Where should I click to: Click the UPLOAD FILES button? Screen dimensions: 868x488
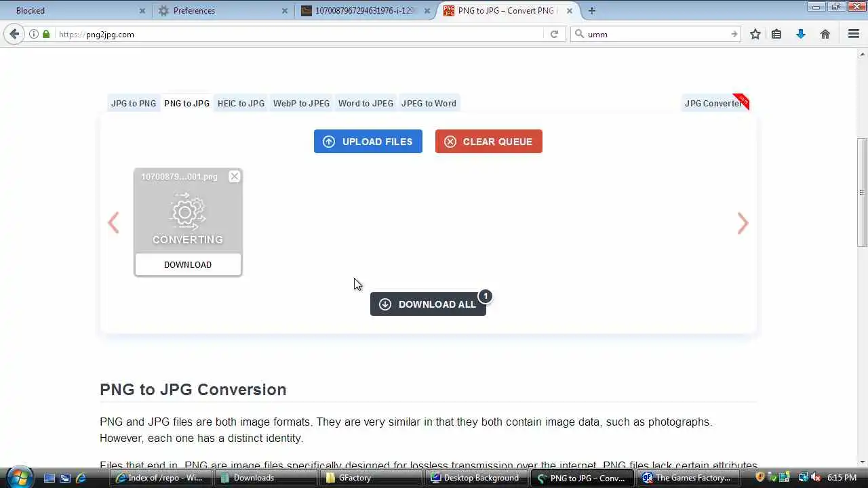tap(368, 141)
